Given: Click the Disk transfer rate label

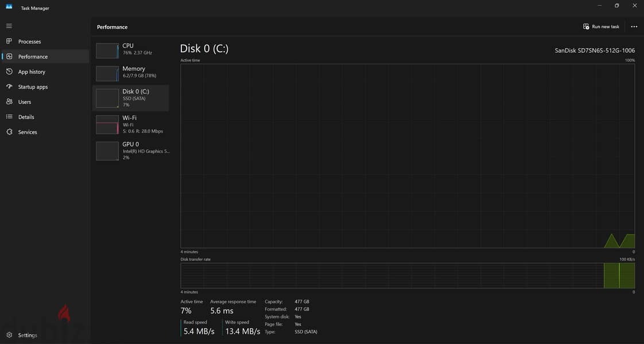Looking at the screenshot, I should tap(196, 259).
